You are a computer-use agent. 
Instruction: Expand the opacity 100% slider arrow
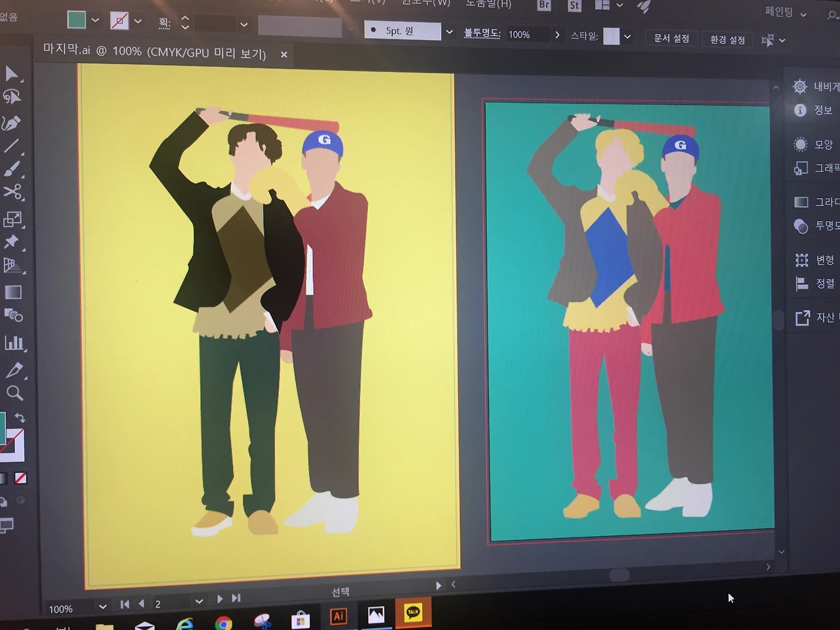point(557,35)
